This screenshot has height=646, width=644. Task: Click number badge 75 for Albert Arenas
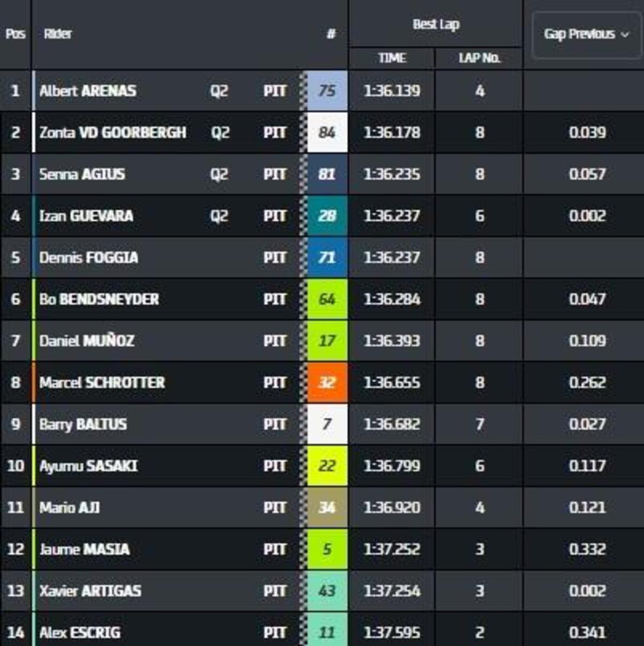(x=327, y=91)
